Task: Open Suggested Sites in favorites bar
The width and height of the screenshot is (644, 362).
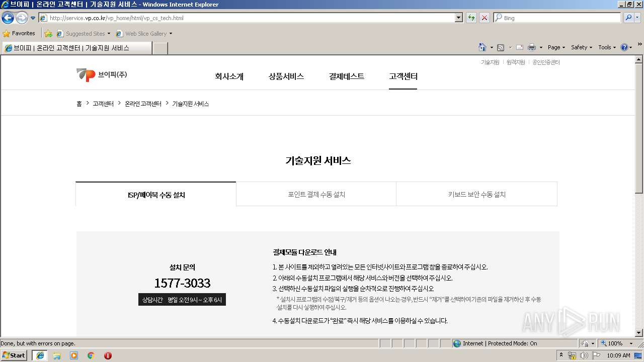Action: click(x=83, y=34)
